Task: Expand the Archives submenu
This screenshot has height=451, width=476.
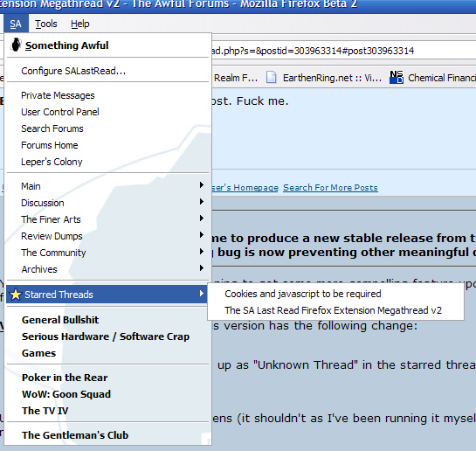Action: point(107,269)
